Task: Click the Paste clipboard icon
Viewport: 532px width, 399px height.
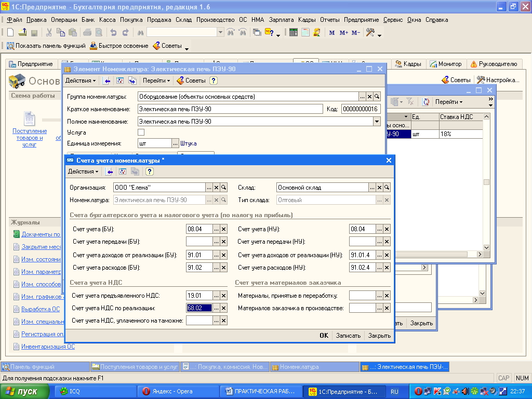Action: (73, 33)
